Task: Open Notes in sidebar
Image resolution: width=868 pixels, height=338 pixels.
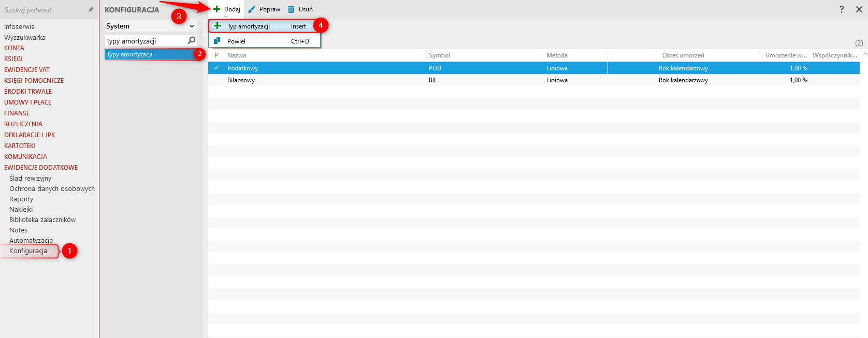Action: (x=18, y=230)
